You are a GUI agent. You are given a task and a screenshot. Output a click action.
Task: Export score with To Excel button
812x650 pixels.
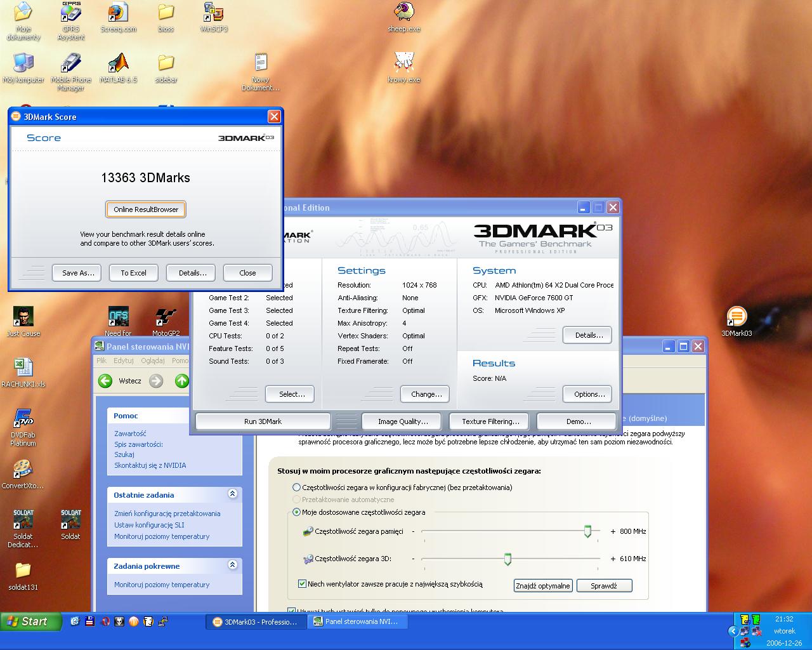pyautogui.click(x=133, y=273)
